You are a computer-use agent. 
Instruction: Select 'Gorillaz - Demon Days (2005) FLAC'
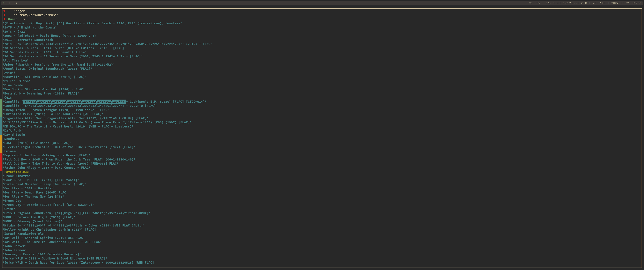tap(35, 193)
